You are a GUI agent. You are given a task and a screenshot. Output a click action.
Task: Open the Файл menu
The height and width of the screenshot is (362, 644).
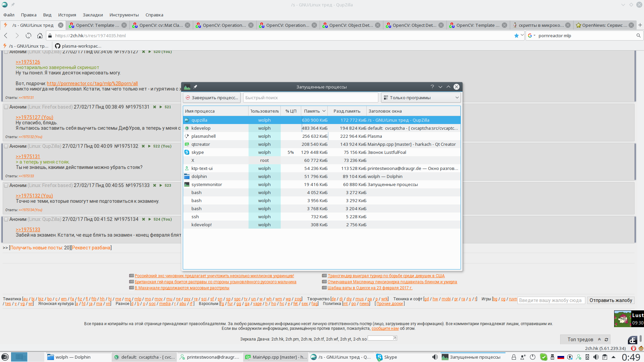pos(9,15)
